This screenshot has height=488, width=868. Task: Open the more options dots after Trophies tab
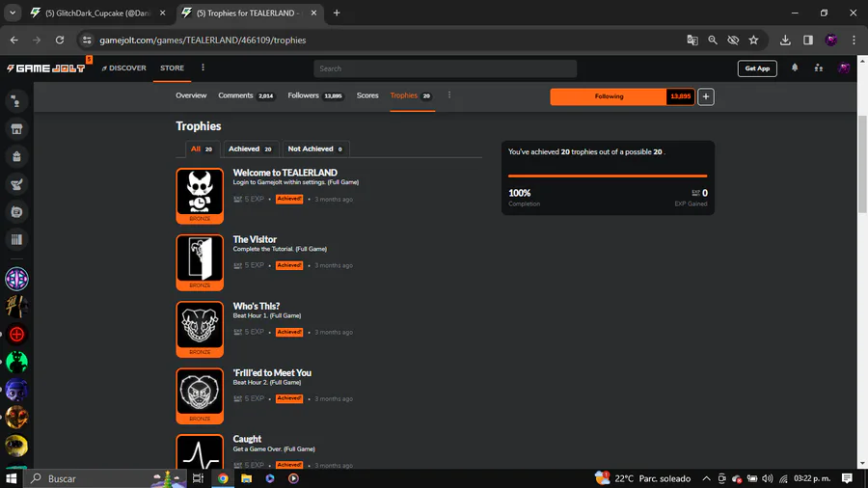pos(448,95)
